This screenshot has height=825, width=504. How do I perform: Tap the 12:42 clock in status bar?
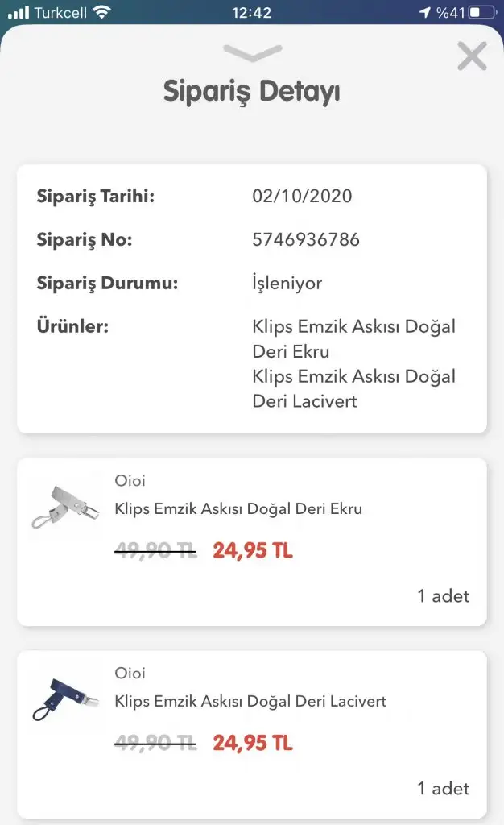251,13
